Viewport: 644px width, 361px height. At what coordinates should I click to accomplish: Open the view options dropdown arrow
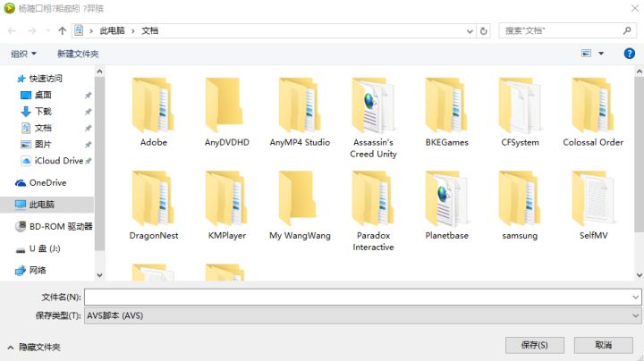pos(601,54)
